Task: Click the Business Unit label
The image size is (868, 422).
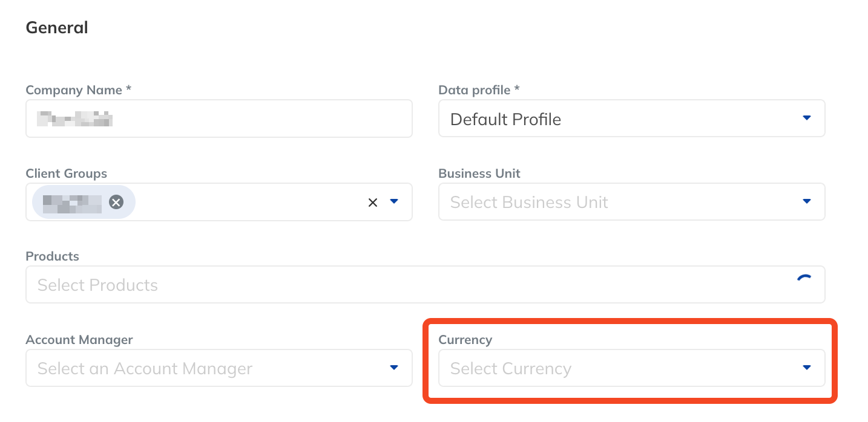Action: tap(479, 174)
